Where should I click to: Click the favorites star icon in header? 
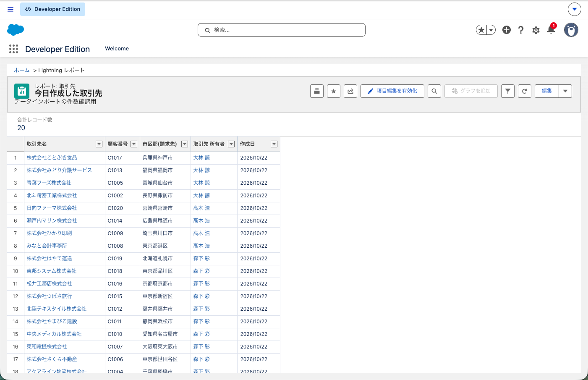pyautogui.click(x=481, y=30)
